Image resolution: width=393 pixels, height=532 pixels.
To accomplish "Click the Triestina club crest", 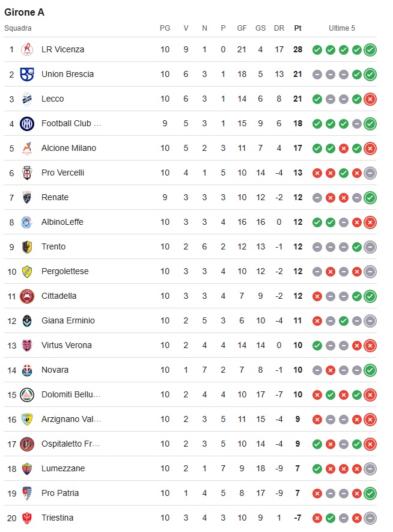I will click(x=27, y=518).
